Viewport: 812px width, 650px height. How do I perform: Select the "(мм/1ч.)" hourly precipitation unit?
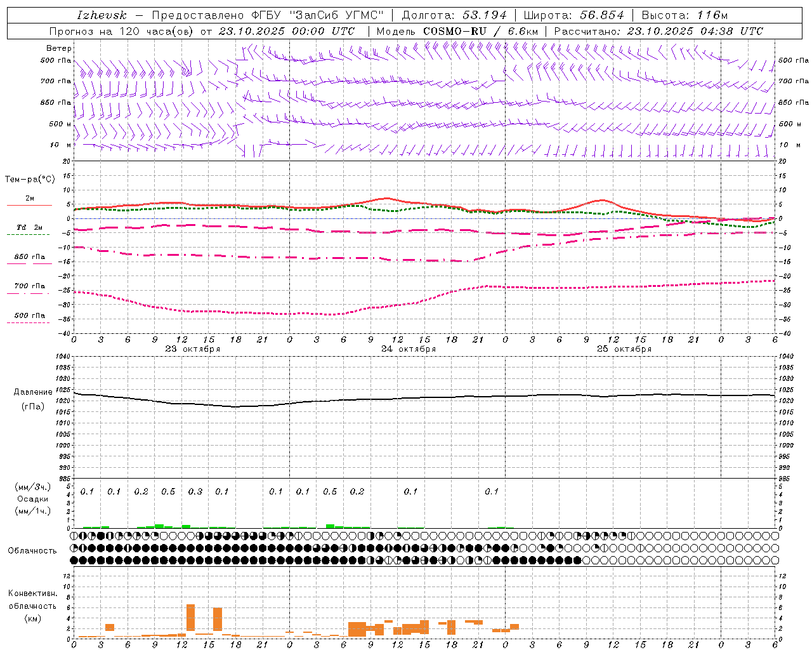[x=33, y=511]
